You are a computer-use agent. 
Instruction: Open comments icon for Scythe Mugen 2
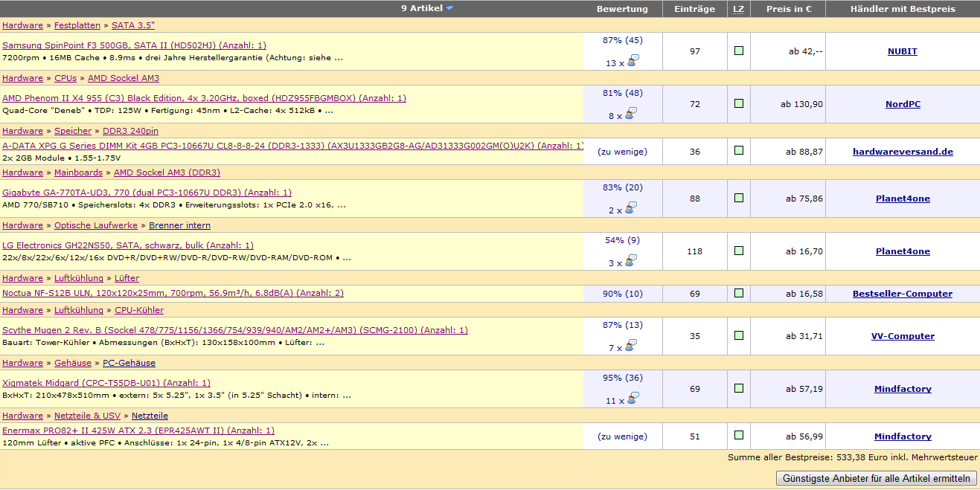coord(632,346)
